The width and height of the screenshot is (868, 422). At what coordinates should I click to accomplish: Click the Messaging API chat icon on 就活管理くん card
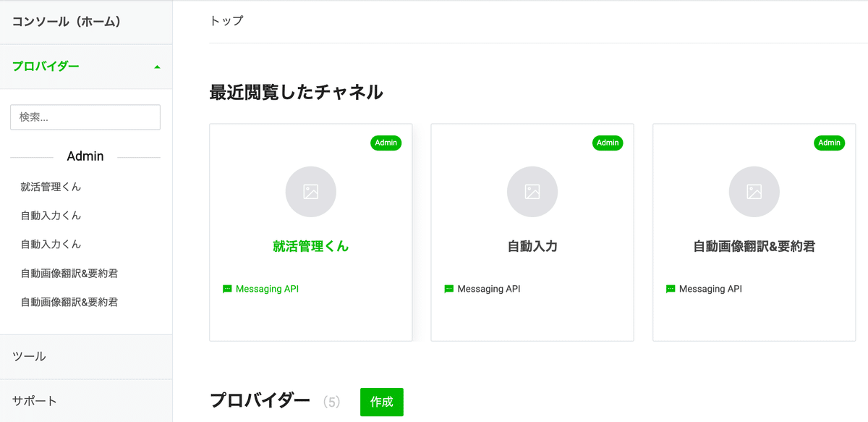tap(227, 289)
